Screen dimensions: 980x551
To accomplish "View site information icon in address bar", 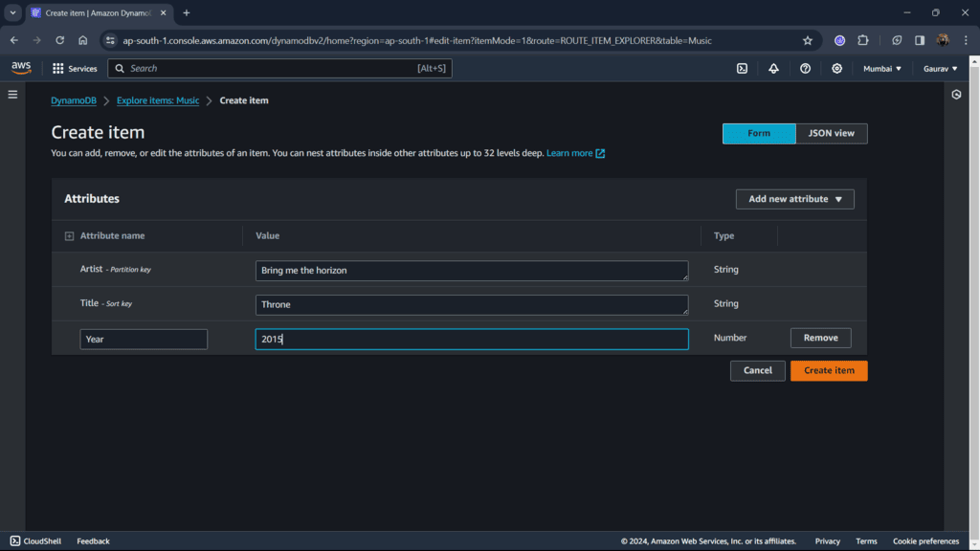I will click(110, 40).
